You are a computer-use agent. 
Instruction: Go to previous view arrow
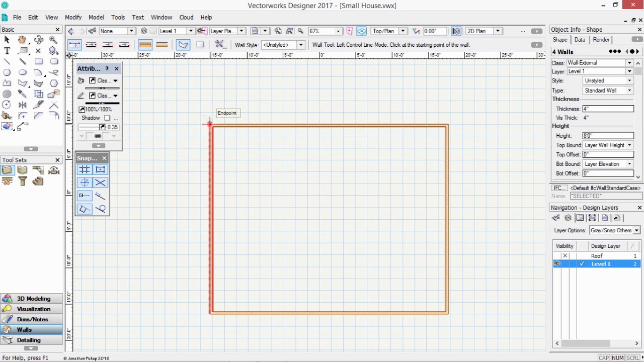71,31
